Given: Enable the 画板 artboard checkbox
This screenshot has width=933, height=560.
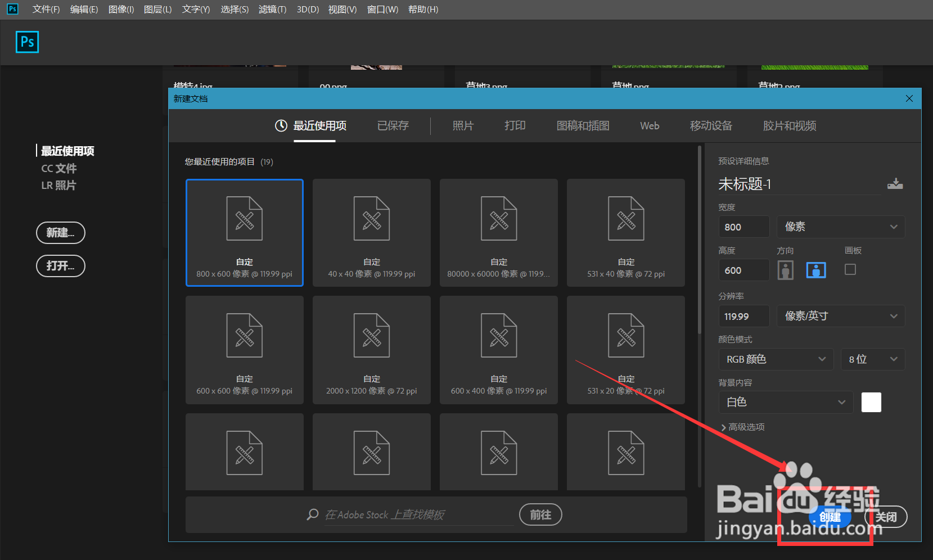Looking at the screenshot, I should [850, 270].
